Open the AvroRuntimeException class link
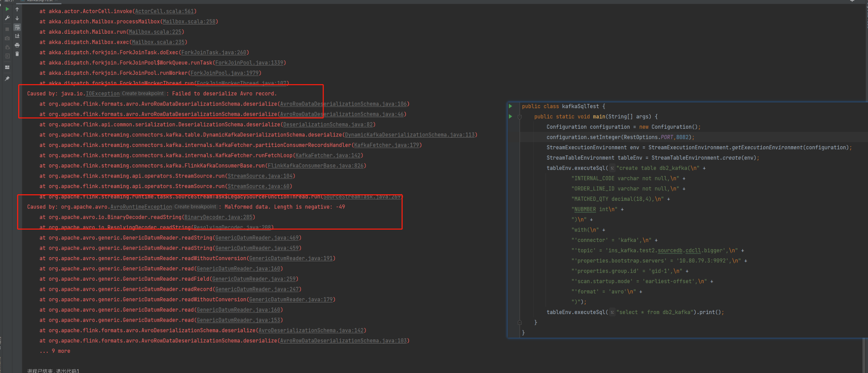This screenshot has width=868, height=373. pyautogui.click(x=141, y=207)
